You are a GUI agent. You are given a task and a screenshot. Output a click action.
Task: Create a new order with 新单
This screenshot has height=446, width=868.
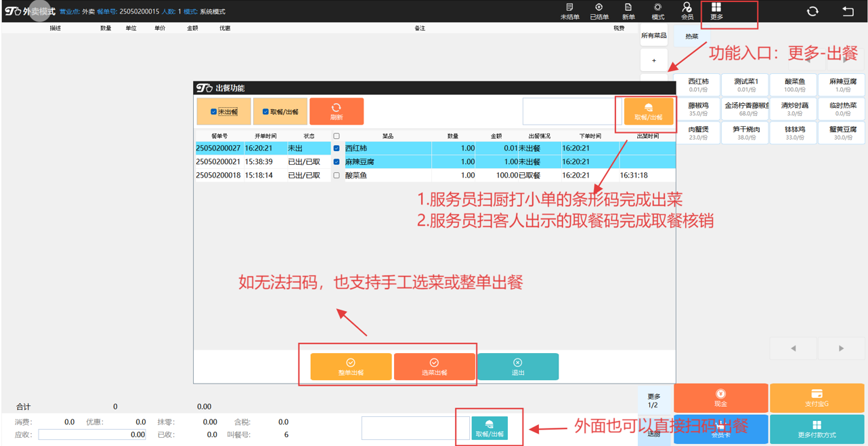[628, 11]
